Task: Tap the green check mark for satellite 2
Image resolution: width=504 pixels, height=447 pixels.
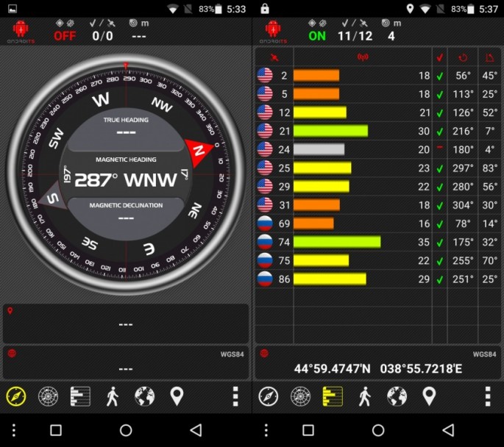Action: point(439,76)
